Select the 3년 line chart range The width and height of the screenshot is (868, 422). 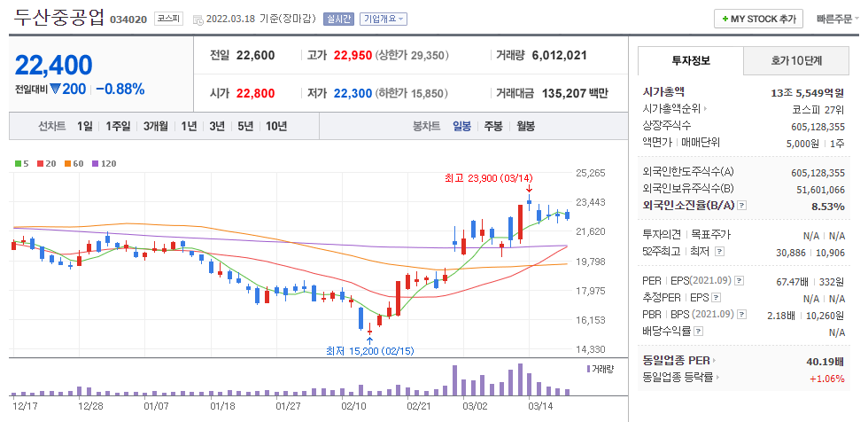pos(217,126)
